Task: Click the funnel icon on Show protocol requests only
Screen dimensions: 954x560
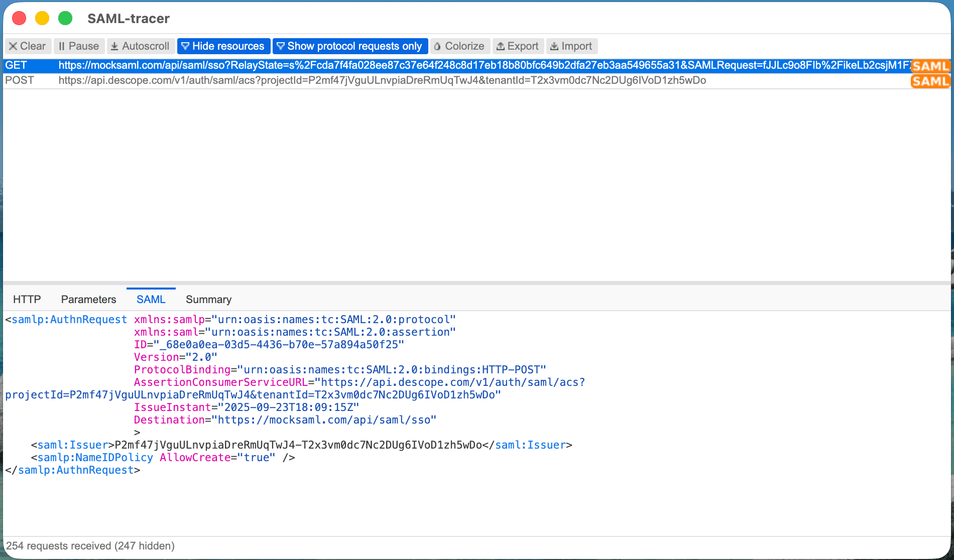Action: pyautogui.click(x=281, y=46)
